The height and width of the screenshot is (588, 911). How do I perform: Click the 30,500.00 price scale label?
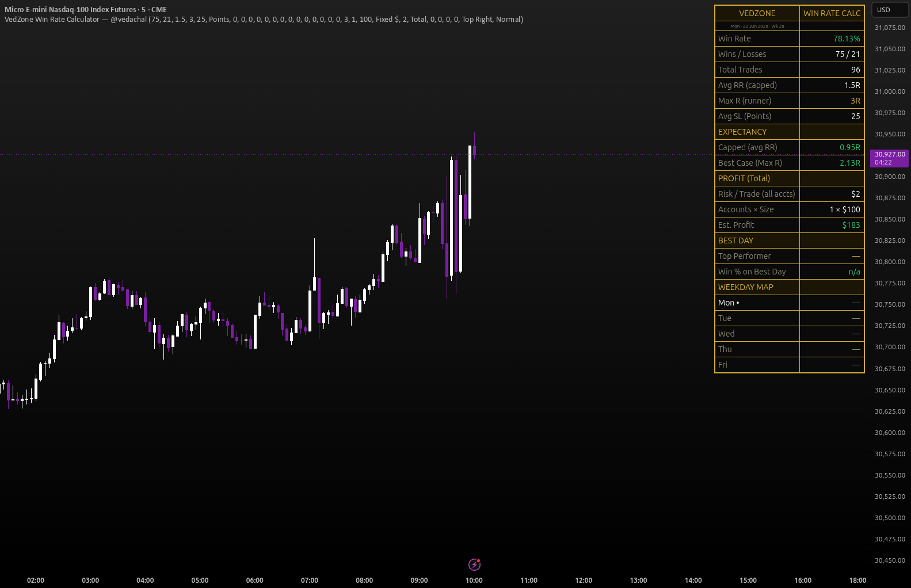point(890,518)
